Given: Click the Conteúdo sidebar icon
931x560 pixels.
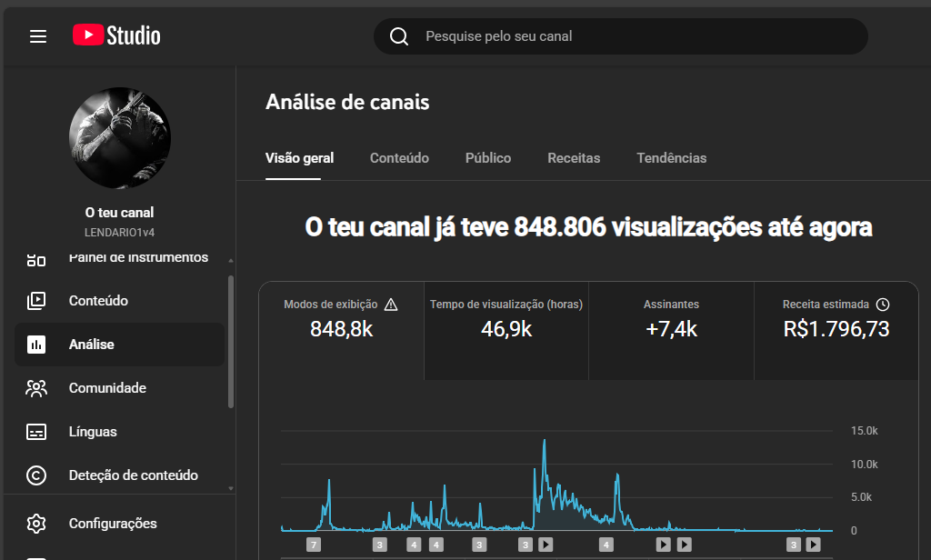Looking at the screenshot, I should (36, 301).
